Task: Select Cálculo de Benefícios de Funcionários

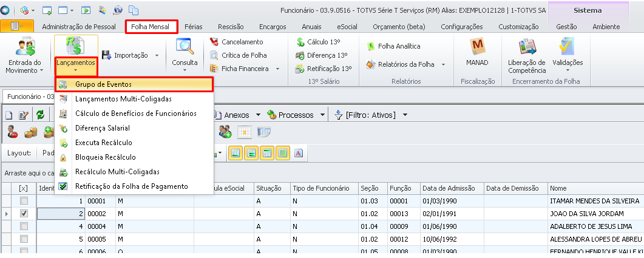Action: [x=134, y=114]
